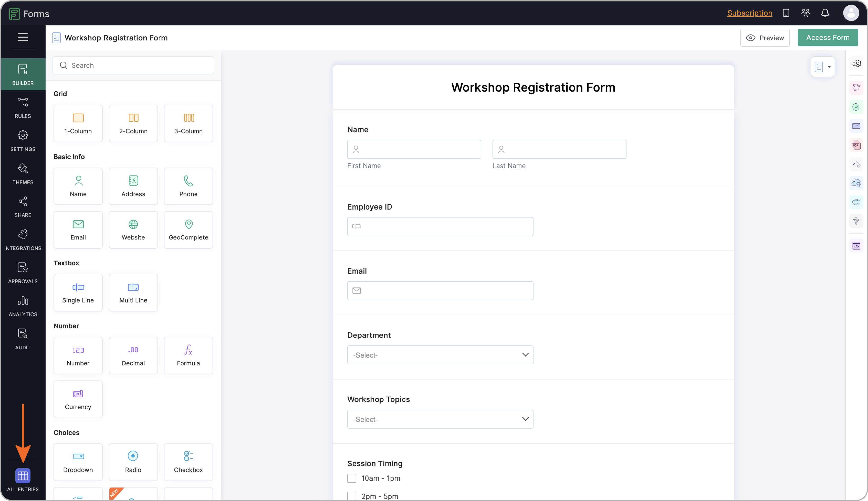Image resolution: width=868 pixels, height=501 pixels.
Task: Add the Name field
Action: click(x=78, y=186)
